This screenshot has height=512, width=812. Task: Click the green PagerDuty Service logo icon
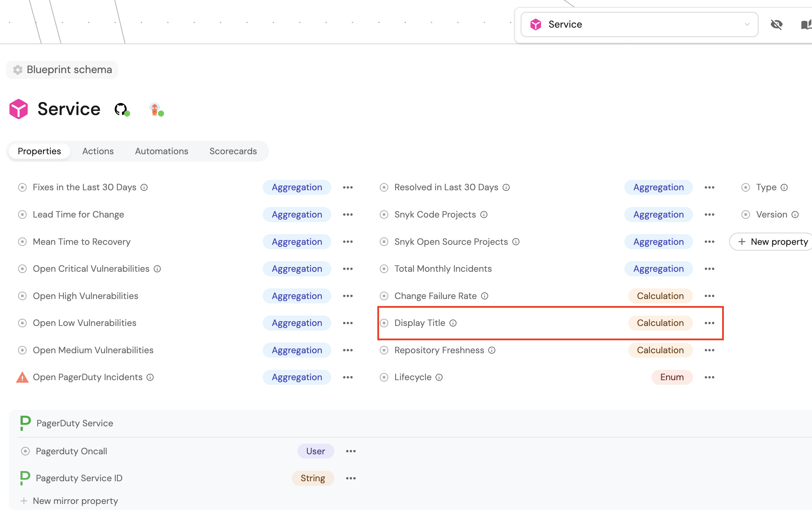point(25,423)
